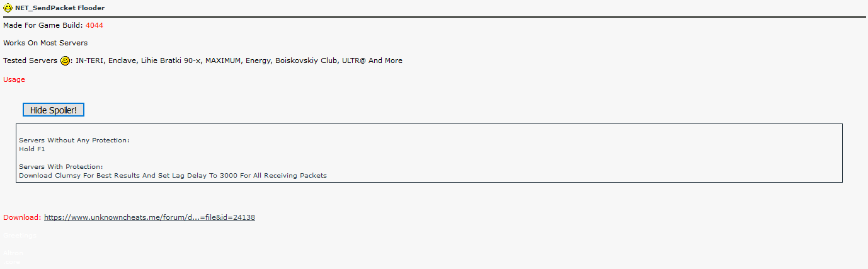The width and height of the screenshot is (868, 269).
Task: Click the red Usage heading
Action: pos(14,79)
